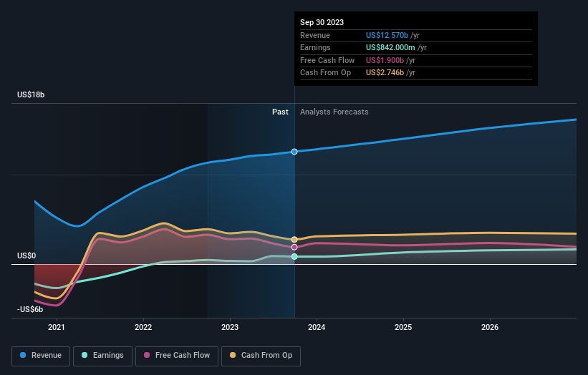Screen dimensions: 588x375
Task: Click the US$1.900b free cash flow value
Action: [385, 60]
